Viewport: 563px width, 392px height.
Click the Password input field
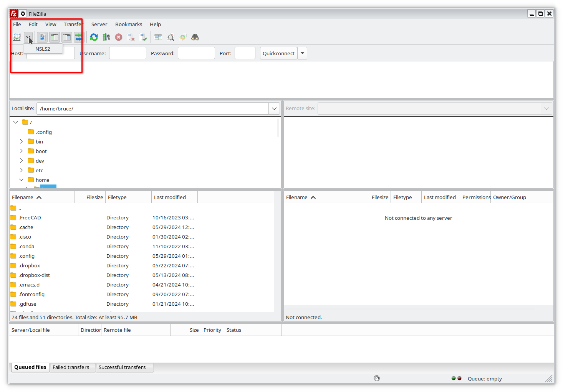tap(196, 53)
